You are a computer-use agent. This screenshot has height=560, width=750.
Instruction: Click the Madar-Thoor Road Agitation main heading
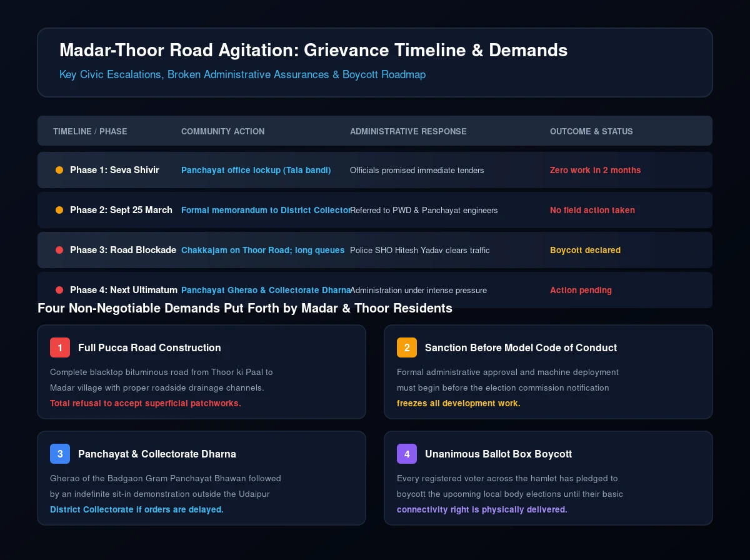point(314,51)
